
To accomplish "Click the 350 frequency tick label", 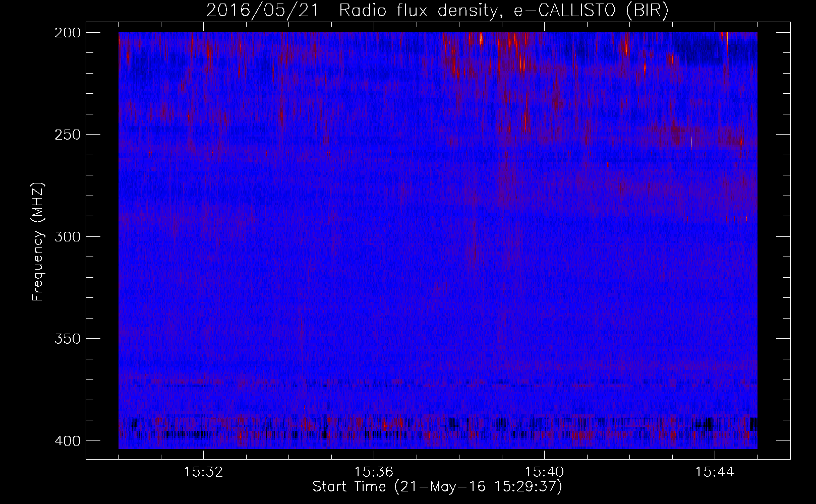I will coord(67,339).
